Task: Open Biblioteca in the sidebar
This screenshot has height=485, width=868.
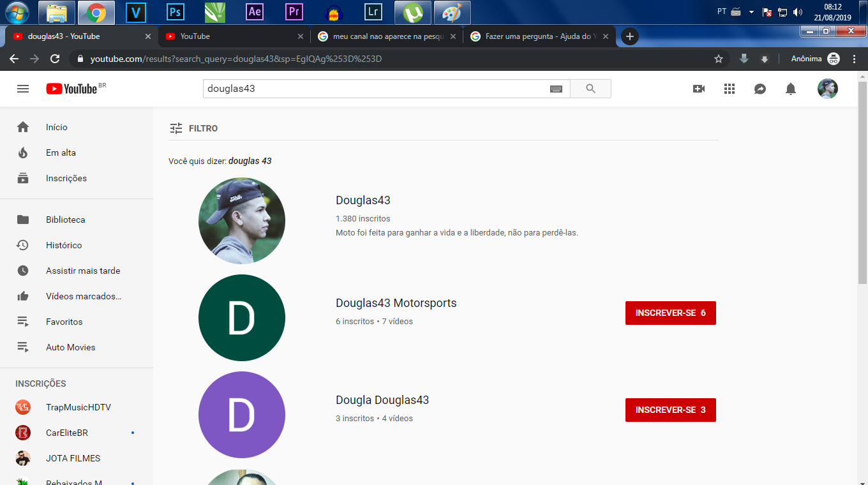Action: (77, 220)
